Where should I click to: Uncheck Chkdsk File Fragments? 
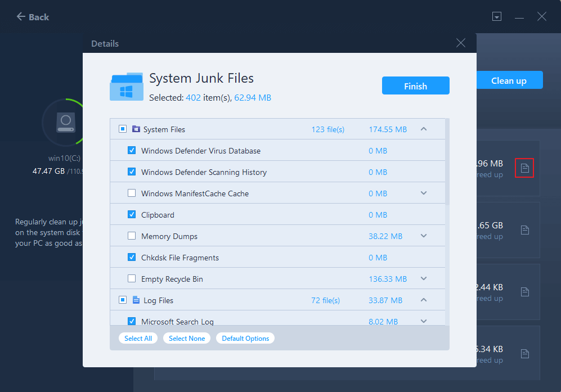pyautogui.click(x=132, y=257)
